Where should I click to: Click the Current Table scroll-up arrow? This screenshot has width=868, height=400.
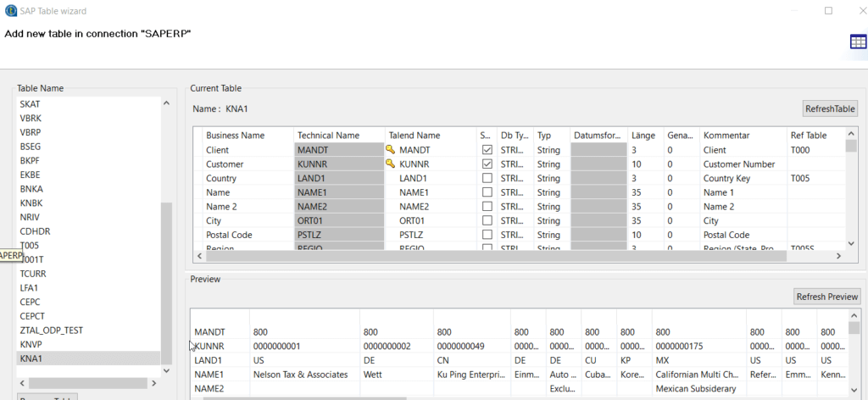[851, 133]
